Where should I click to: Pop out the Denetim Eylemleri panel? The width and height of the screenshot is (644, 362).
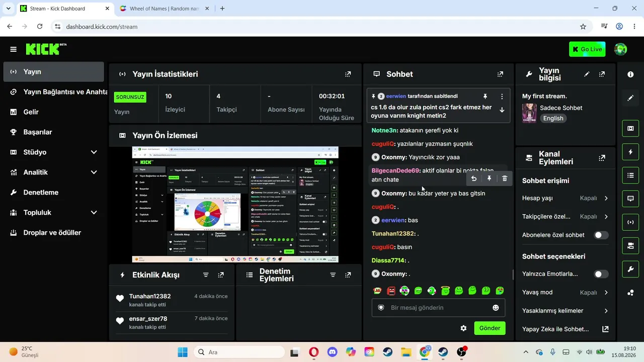coord(348,275)
